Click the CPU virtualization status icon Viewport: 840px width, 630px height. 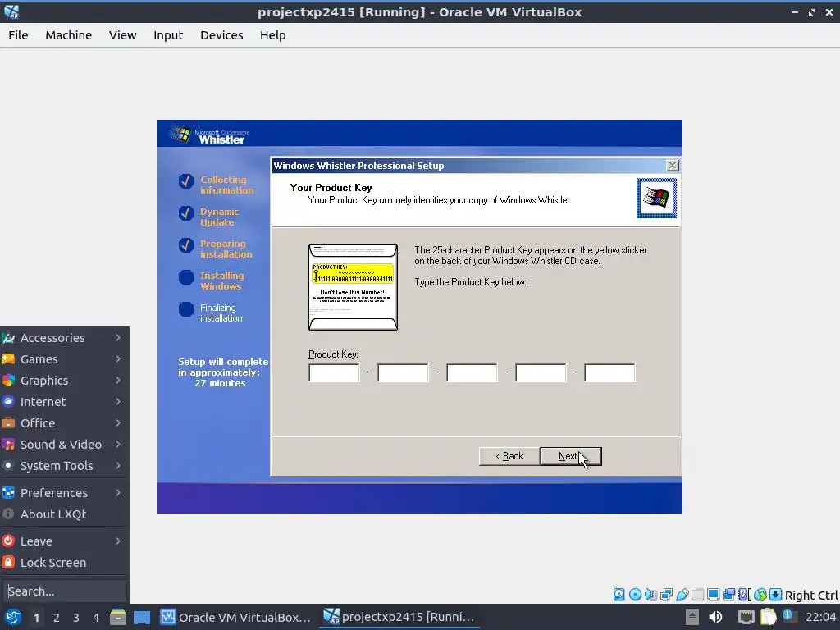click(745, 594)
